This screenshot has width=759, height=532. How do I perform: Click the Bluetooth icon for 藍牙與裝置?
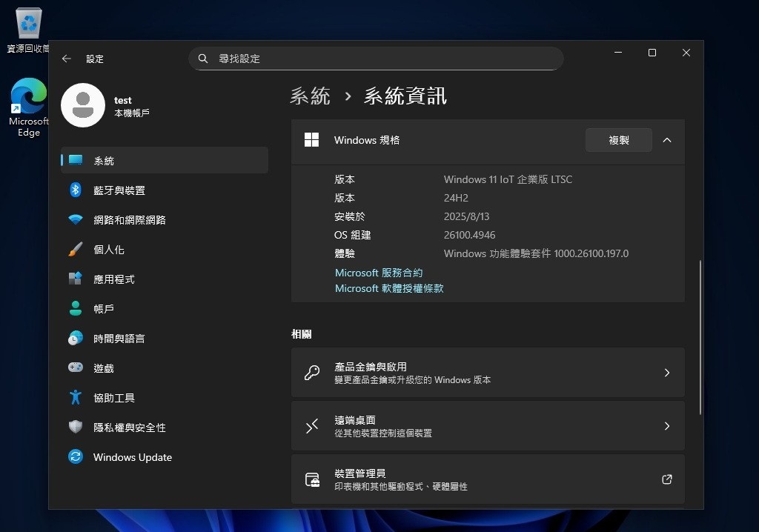point(76,190)
